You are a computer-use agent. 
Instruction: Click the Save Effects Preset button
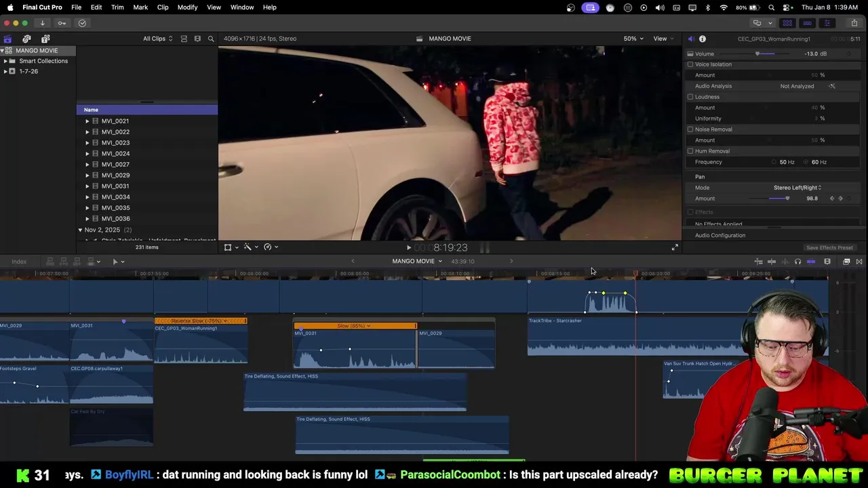(x=829, y=248)
